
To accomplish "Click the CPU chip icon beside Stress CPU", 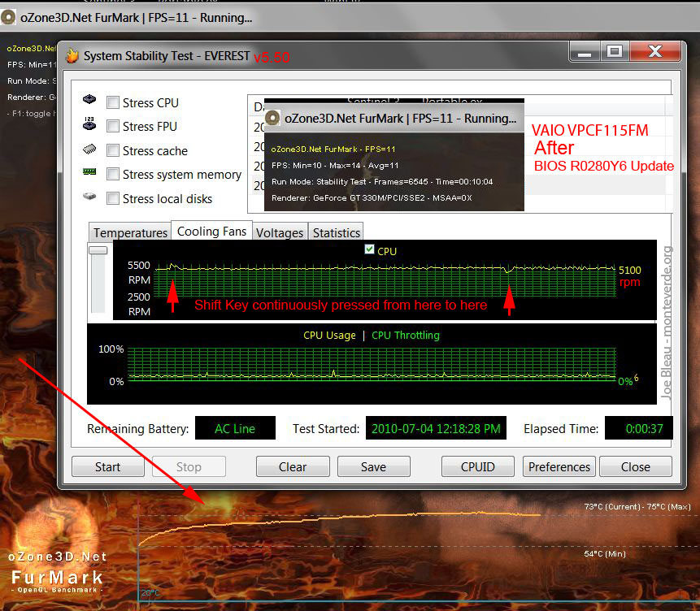I will pos(89,99).
